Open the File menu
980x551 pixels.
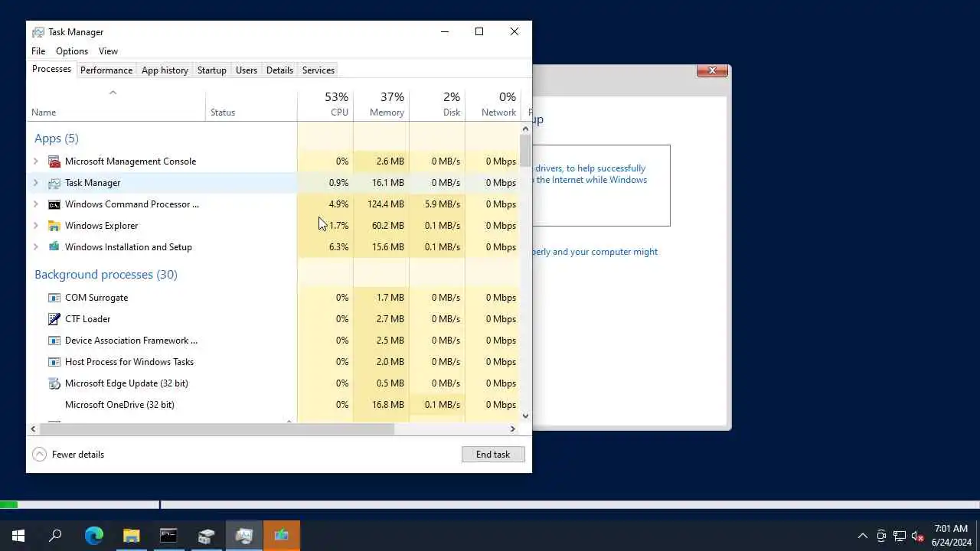38,51
